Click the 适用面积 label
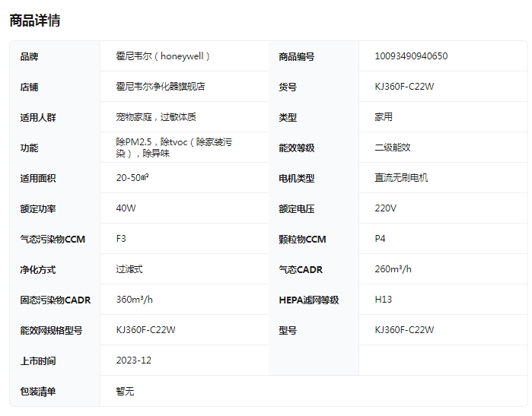Screen dimensions: 532x416 (38, 178)
